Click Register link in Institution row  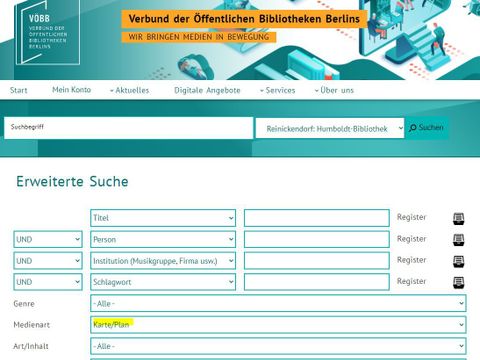tap(411, 260)
